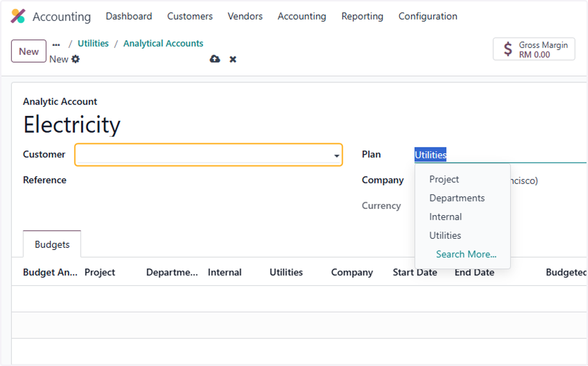
Task: Open the Reporting menu
Action: coord(362,16)
